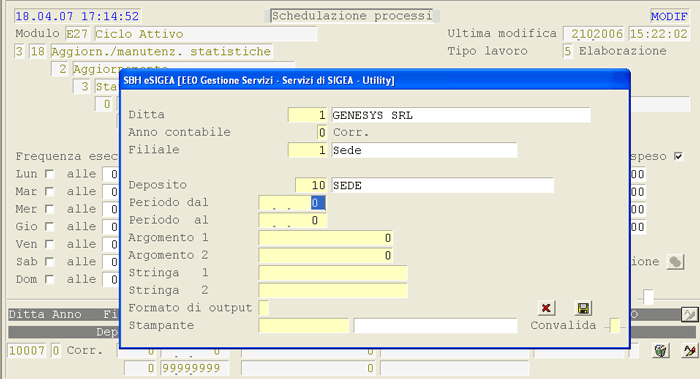
Task: Click the Periodo dal date field
Action: 292,203
